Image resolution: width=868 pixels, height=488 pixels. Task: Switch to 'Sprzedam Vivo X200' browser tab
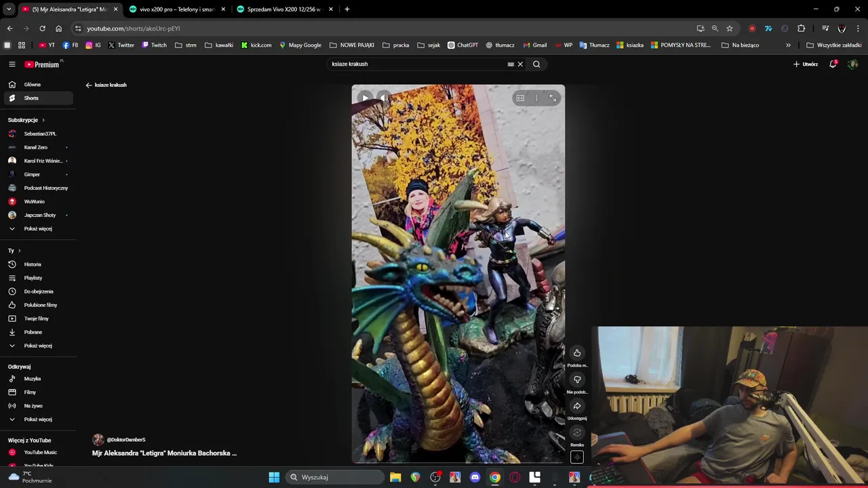tap(284, 9)
